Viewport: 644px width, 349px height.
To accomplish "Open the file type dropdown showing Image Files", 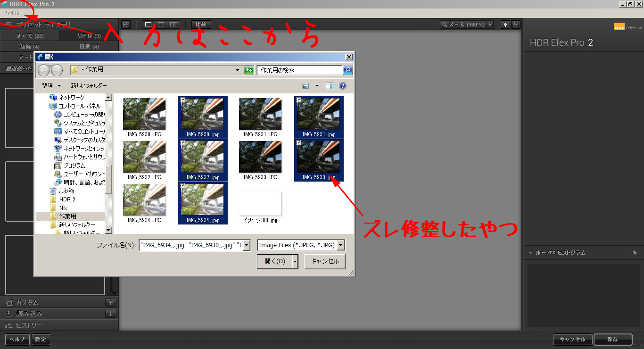I will tap(340, 245).
